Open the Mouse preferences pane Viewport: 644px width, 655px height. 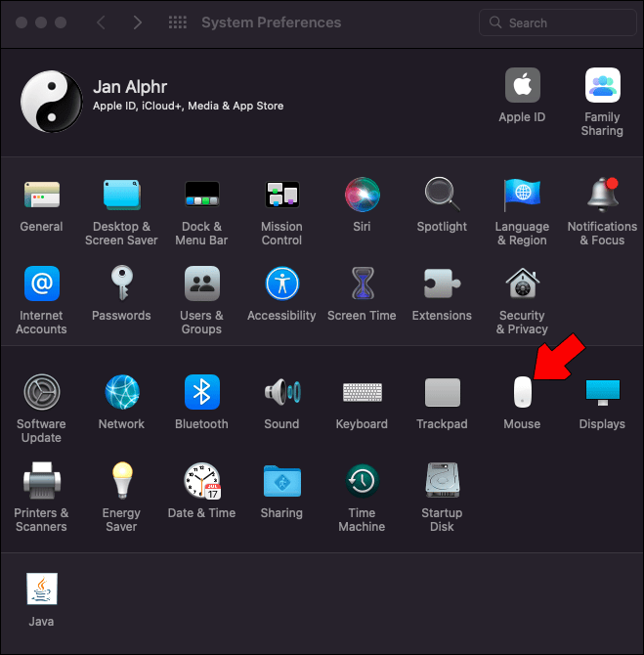coord(522,392)
